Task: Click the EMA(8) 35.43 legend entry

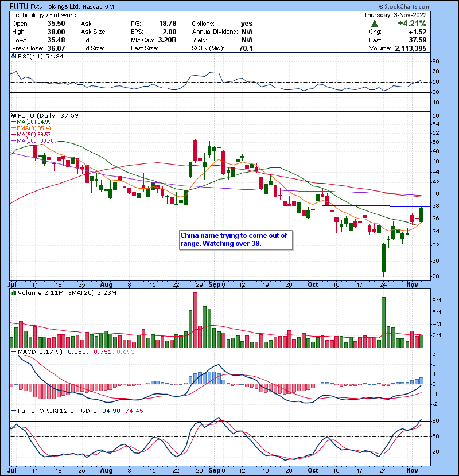Action: pos(31,128)
